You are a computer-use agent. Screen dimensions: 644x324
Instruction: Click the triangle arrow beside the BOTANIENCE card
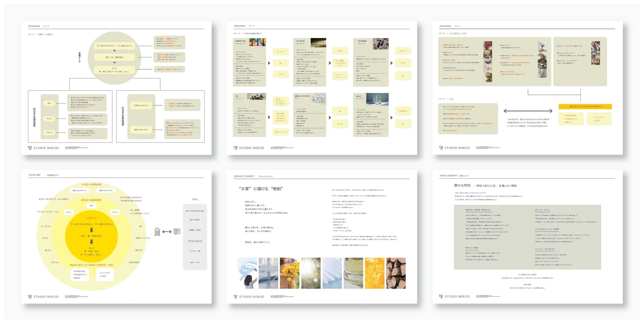coord(392,63)
